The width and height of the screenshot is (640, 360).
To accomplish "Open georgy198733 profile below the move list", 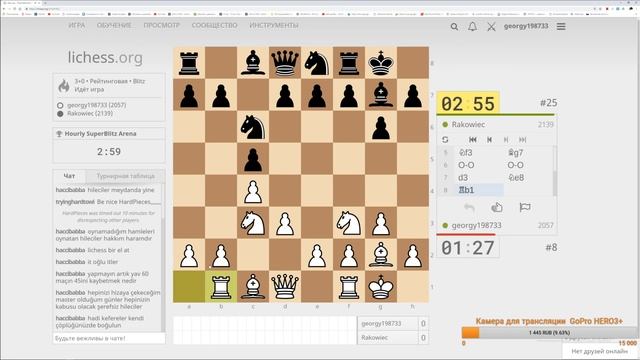I will [476, 225].
